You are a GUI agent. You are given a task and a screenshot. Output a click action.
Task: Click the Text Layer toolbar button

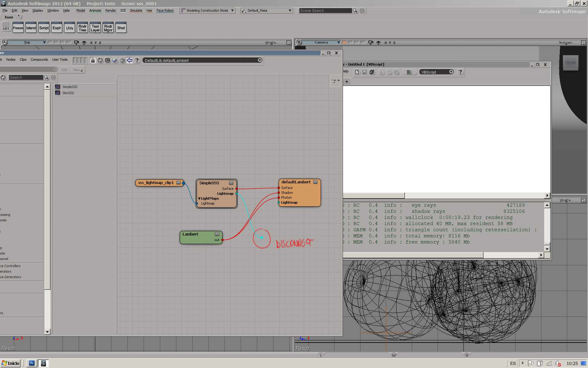[x=95, y=28]
